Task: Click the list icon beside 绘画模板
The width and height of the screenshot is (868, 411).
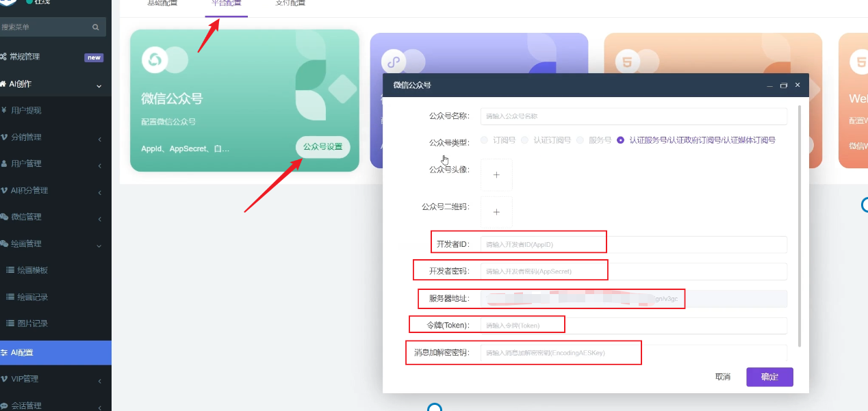Action: tap(10, 270)
